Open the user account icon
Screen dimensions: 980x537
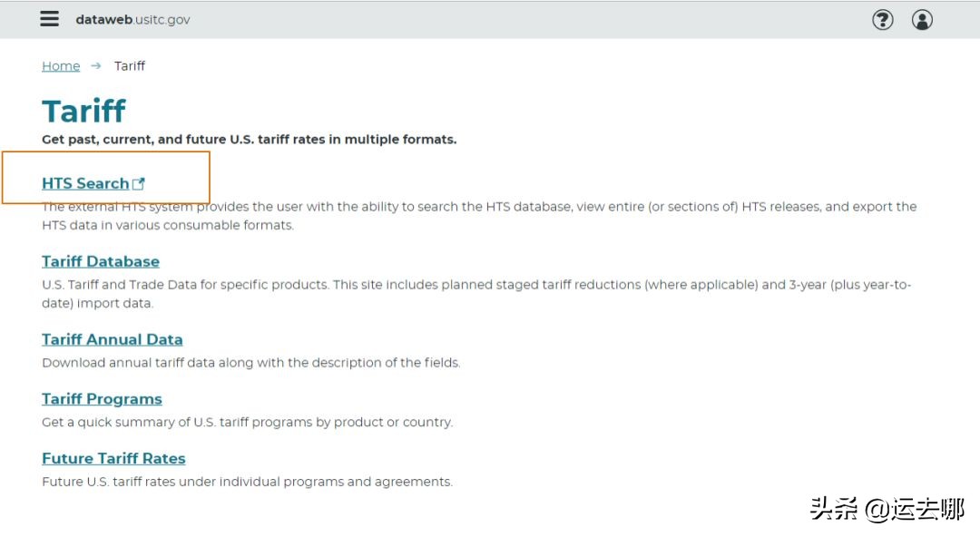[x=922, y=19]
